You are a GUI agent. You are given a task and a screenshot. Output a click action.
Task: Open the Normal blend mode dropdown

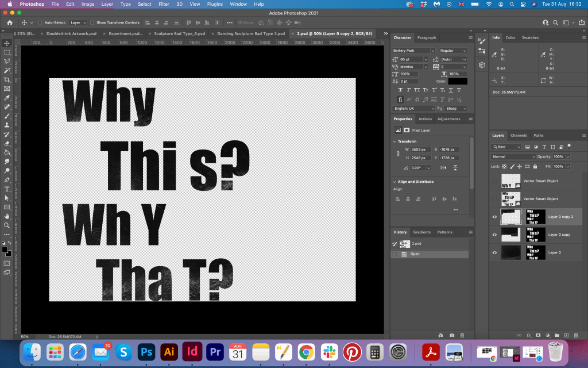[513, 156]
